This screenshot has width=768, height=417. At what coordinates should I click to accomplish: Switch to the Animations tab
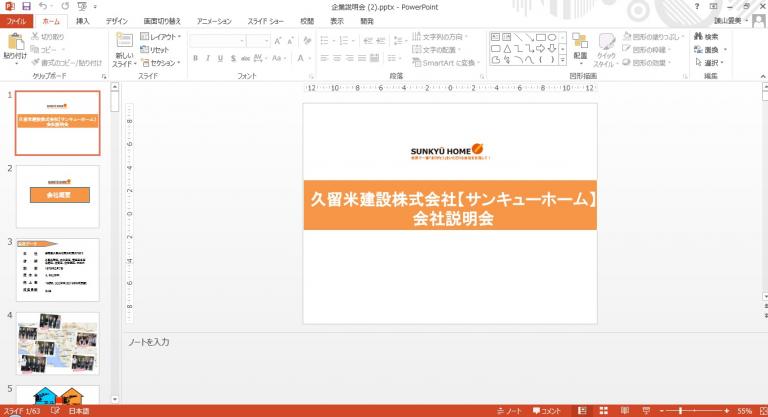click(214, 21)
